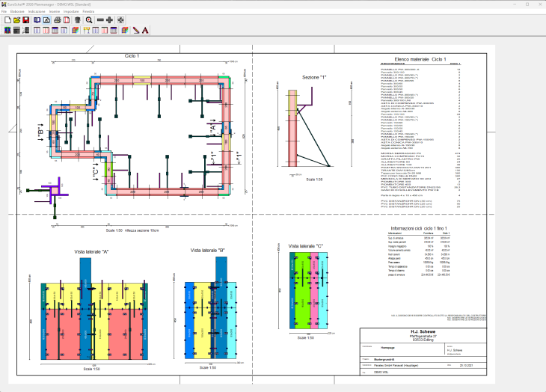Select the four-arrow pan view icon
This screenshot has width=546, height=392.
pos(120,20)
